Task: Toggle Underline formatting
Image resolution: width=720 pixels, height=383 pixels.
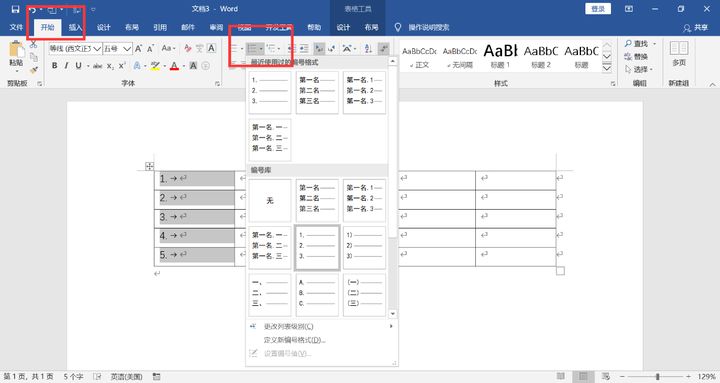Action: 79,66
